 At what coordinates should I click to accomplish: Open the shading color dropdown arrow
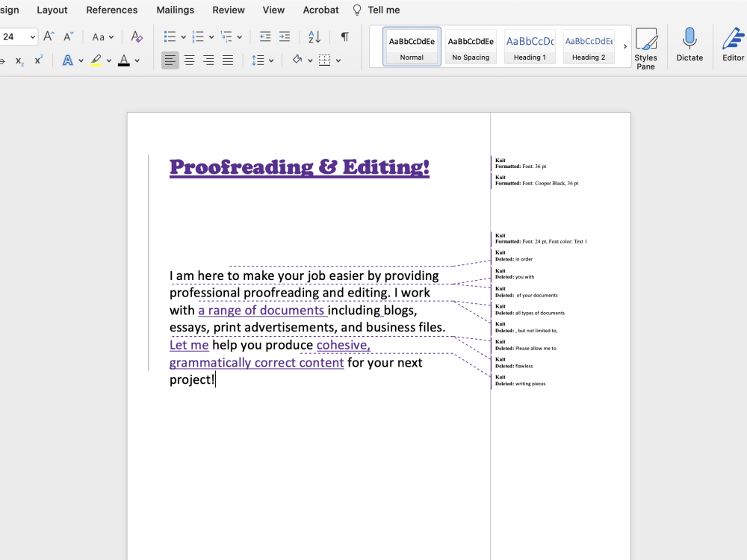[310, 61]
